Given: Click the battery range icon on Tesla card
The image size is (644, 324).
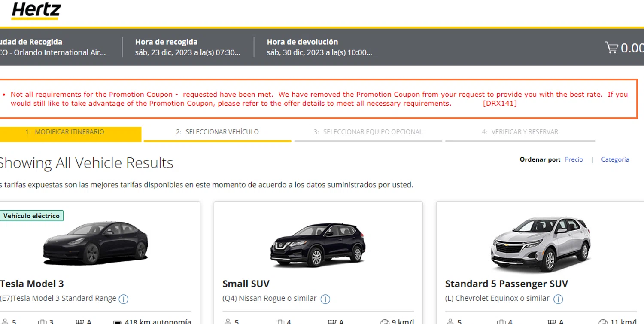Looking at the screenshot, I should pos(118,322).
